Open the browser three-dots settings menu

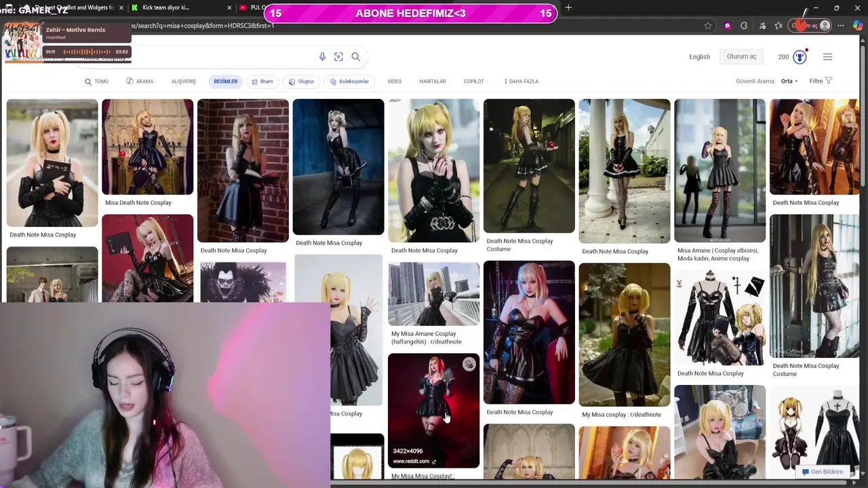[x=841, y=26]
